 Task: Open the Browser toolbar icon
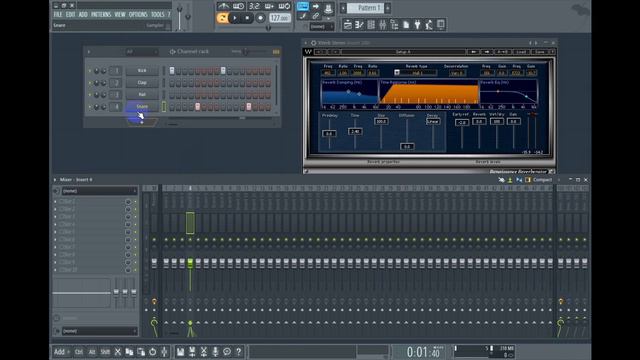pos(394,25)
